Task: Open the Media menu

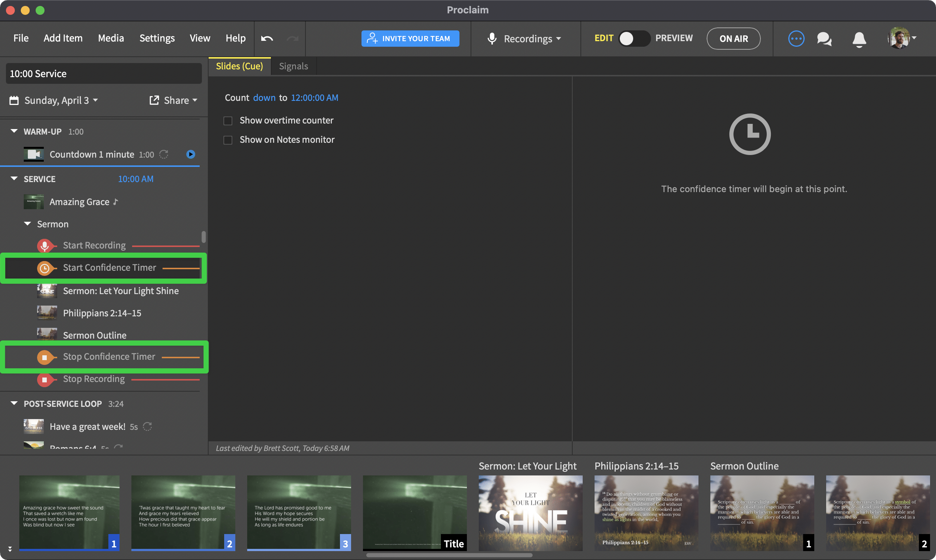Action: [111, 38]
